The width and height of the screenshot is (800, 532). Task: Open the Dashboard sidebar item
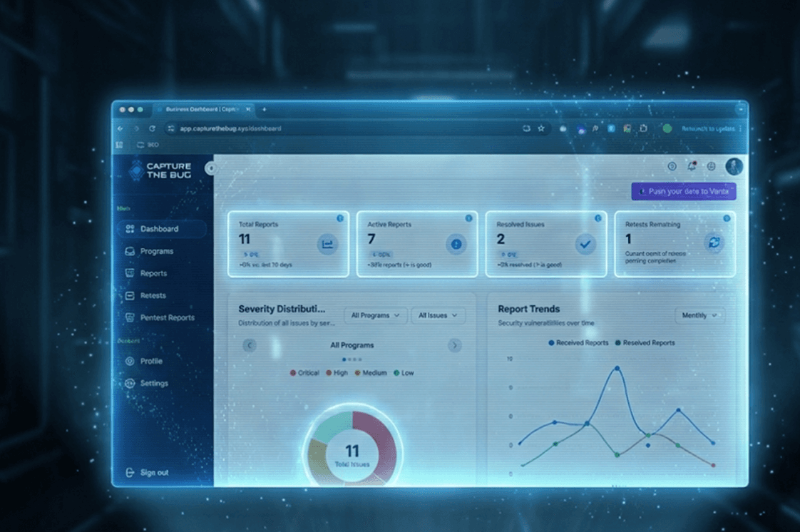click(161, 229)
